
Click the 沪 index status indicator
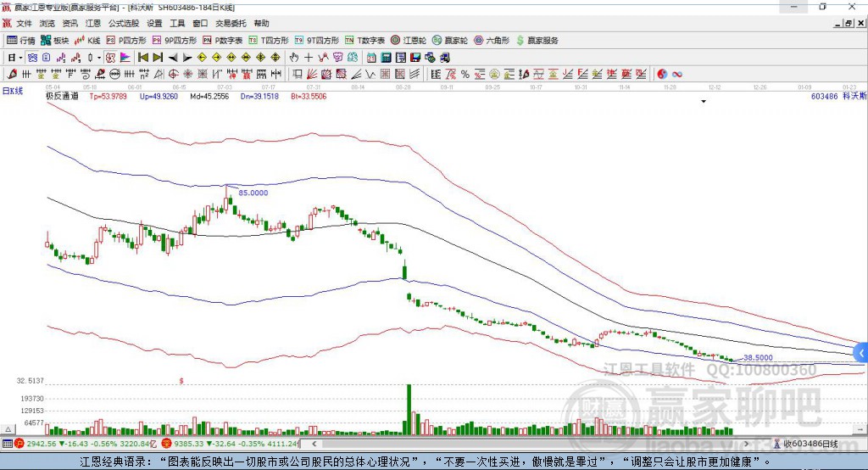click(x=19, y=444)
